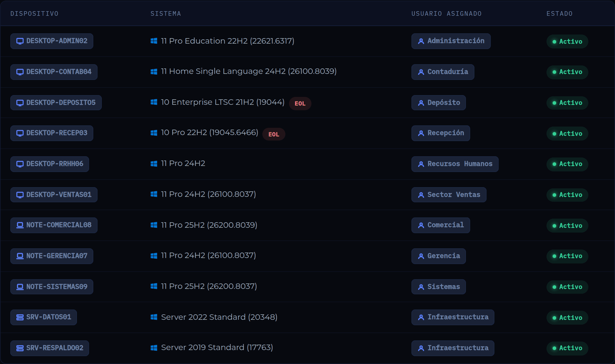
Task: Click the text "10 Enterprise LTSC 21H2 (19044)"
Action: pyautogui.click(x=223, y=102)
